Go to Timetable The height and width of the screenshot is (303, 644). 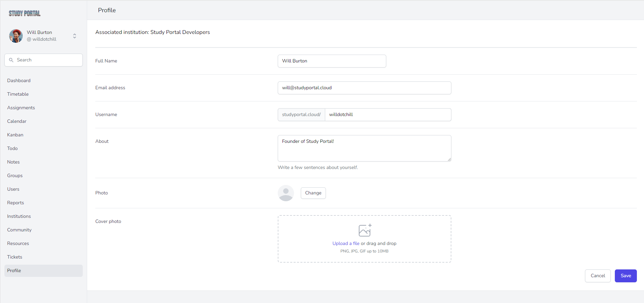(x=43, y=94)
